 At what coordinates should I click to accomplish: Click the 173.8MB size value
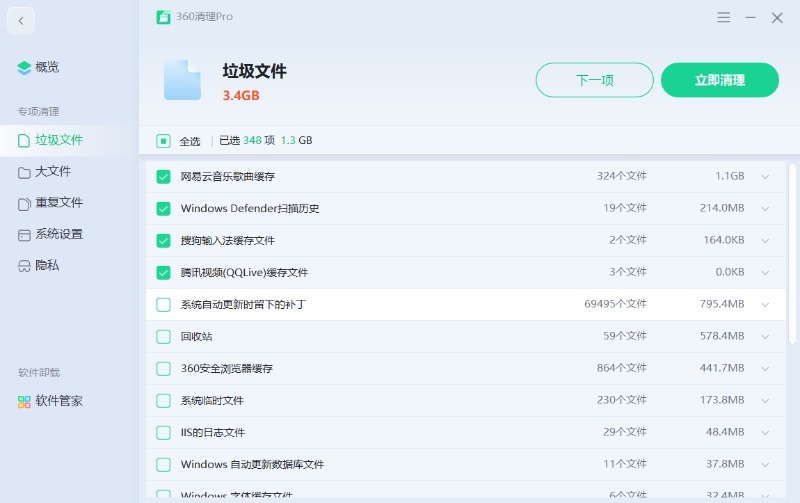[x=722, y=400]
